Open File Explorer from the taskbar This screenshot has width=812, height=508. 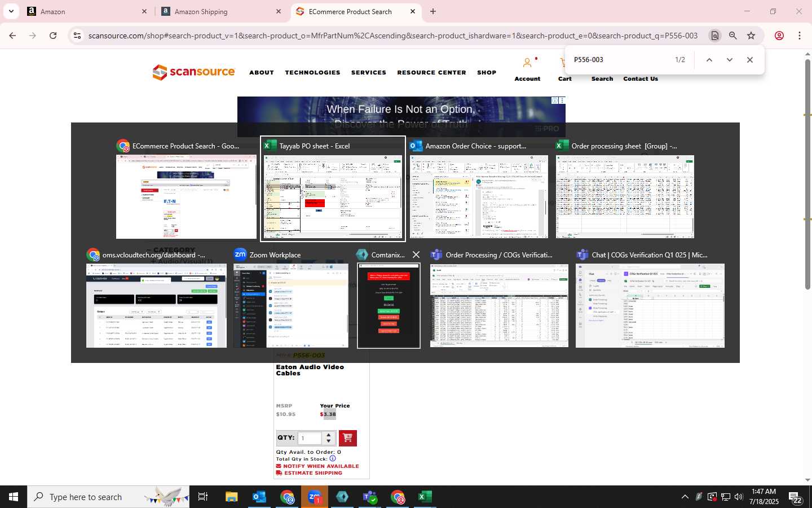232,497
